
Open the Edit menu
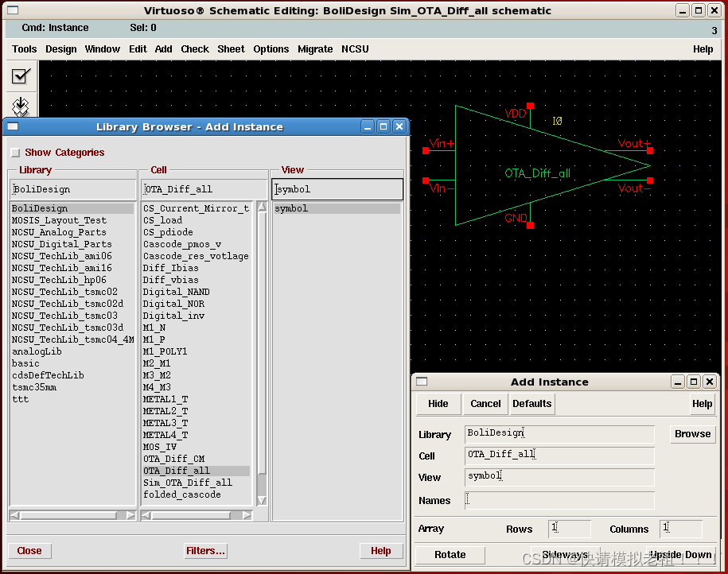tap(138, 49)
